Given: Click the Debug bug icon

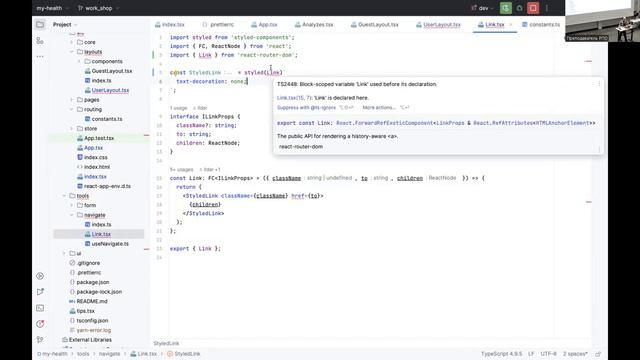Looking at the screenshot, I should 520,8.
